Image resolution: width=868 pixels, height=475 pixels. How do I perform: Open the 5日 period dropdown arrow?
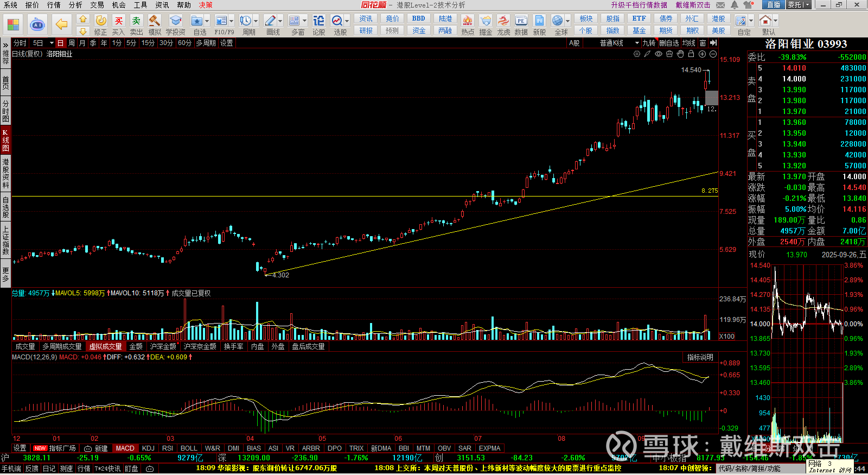click(52, 43)
